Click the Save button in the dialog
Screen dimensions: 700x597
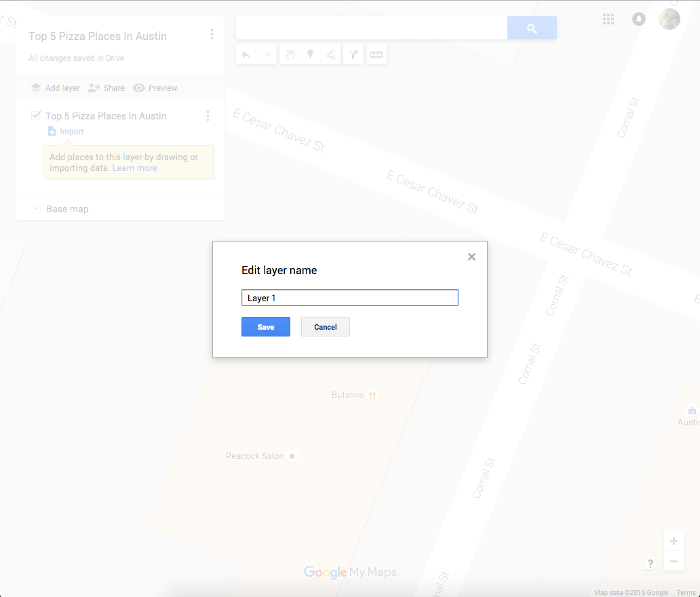click(x=266, y=327)
